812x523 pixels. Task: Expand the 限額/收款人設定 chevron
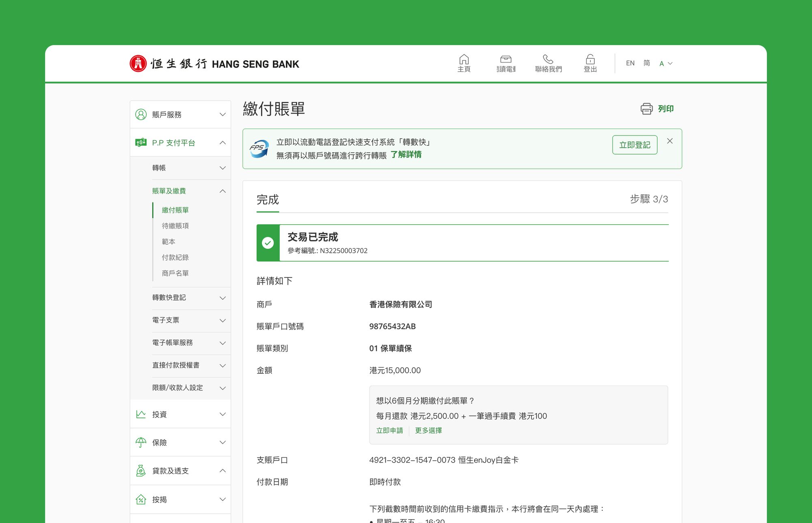pos(222,388)
